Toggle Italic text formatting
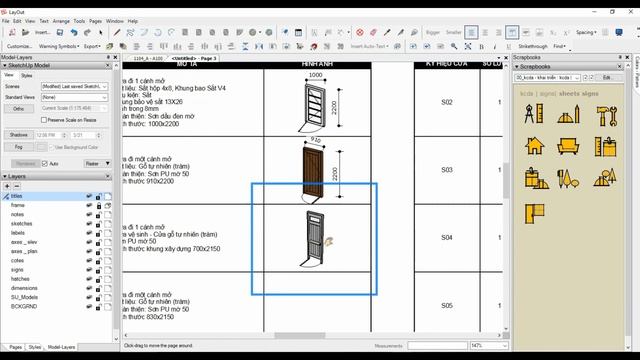Viewport: 640px width, 360px height. pyautogui.click(x=495, y=47)
